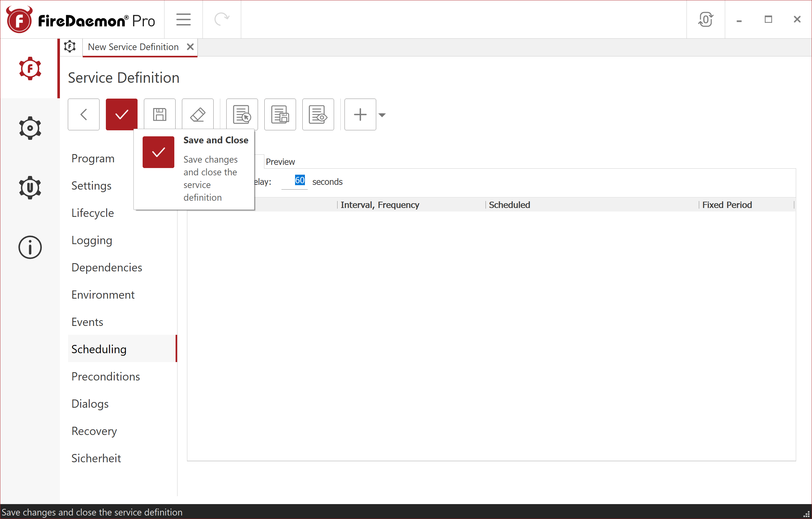Viewport: 812px width, 519px height.
Task: Edit the 60 seconds delay field
Action: 300,180
